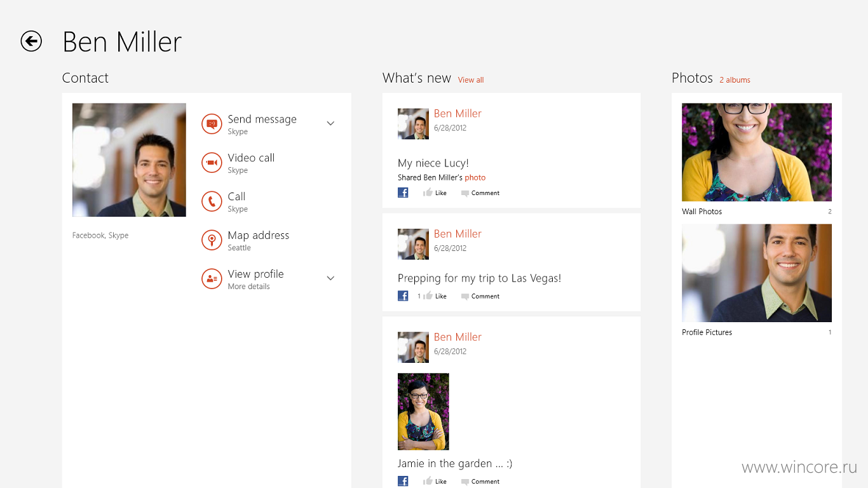The image size is (868, 488).
Task: Click avatar on 'Jamie in the garden' post
Action: [x=413, y=347]
